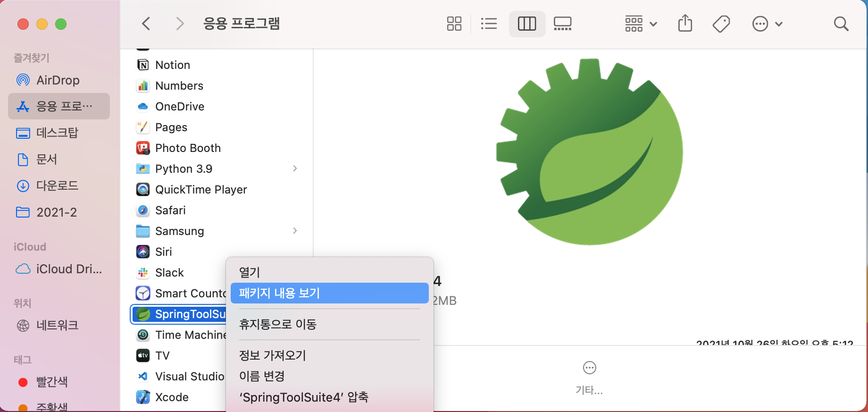Switch to gallery view

[x=562, y=24]
